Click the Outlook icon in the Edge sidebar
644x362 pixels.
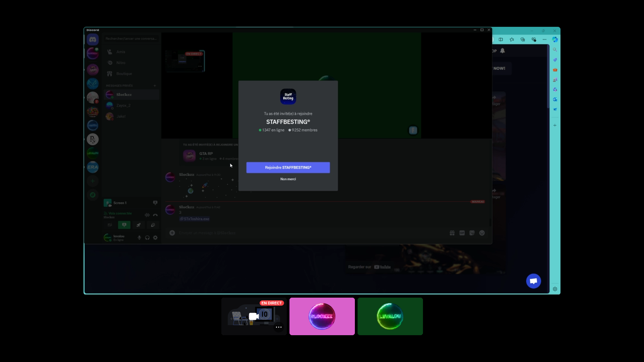(x=555, y=100)
